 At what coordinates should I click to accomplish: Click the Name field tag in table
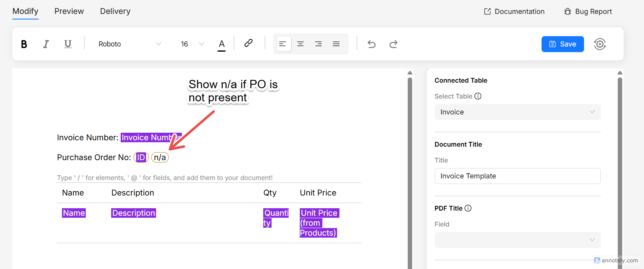click(x=74, y=213)
